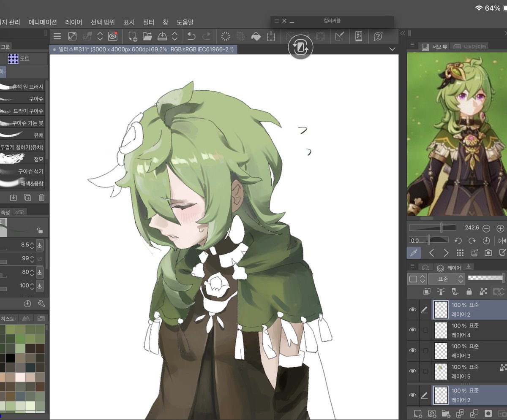Click the smartphone connect icon
The height and width of the screenshot is (420, 507).
click(358, 36)
